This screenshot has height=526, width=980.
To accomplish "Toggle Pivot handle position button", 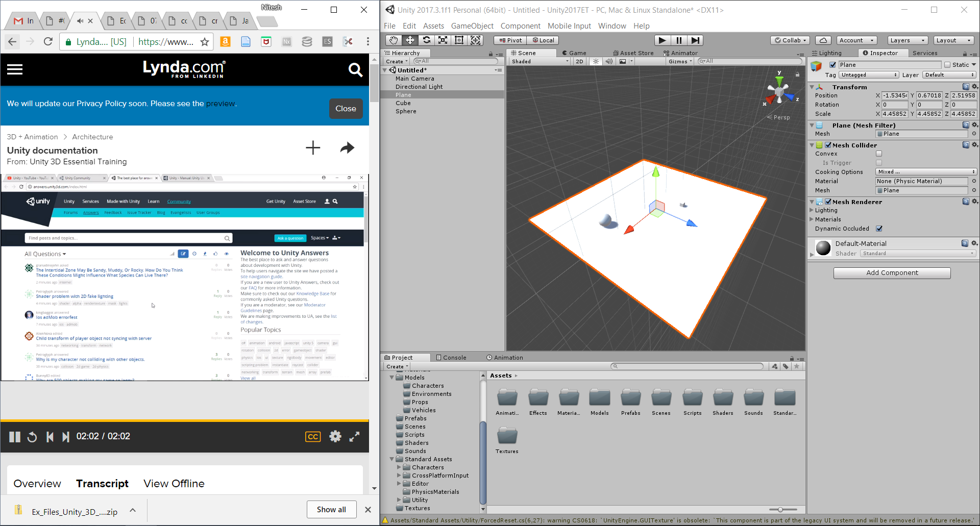I will coord(510,40).
